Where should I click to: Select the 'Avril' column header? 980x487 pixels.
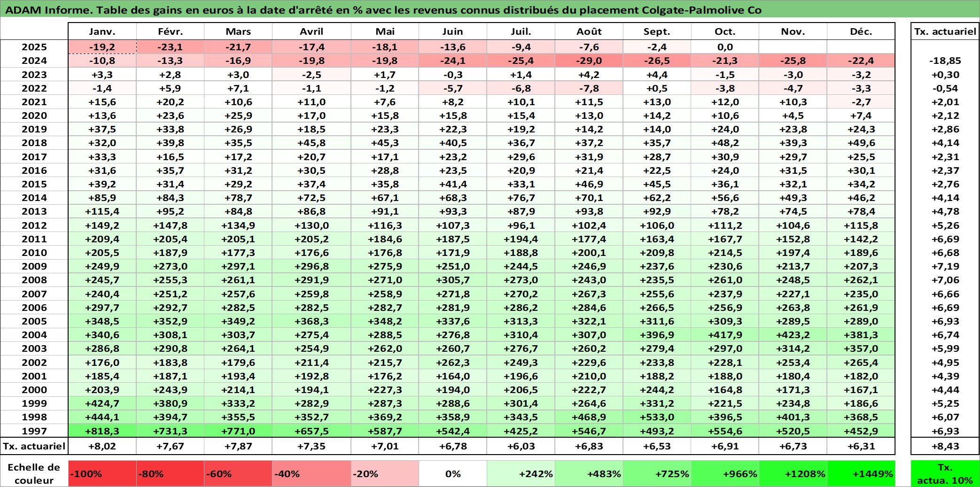coord(311,31)
